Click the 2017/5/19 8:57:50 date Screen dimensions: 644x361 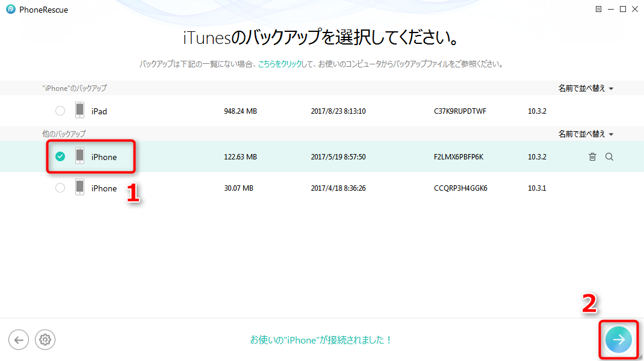click(x=338, y=156)
